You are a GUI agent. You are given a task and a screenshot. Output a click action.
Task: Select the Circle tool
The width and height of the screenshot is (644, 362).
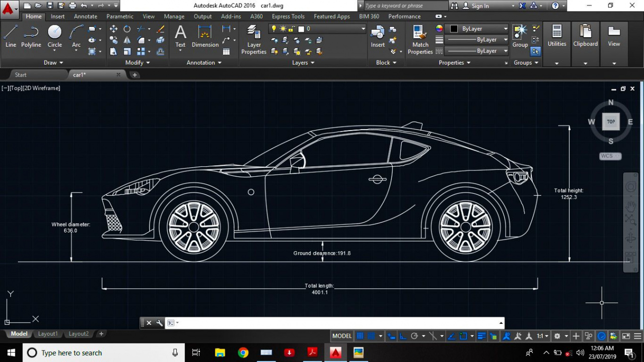pos(55,36)
